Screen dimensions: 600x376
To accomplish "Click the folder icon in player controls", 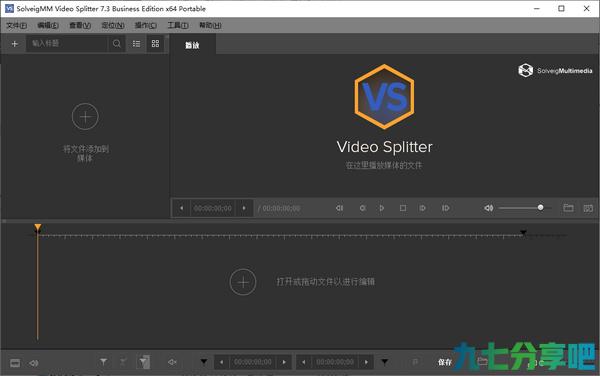I will [568, 208].
